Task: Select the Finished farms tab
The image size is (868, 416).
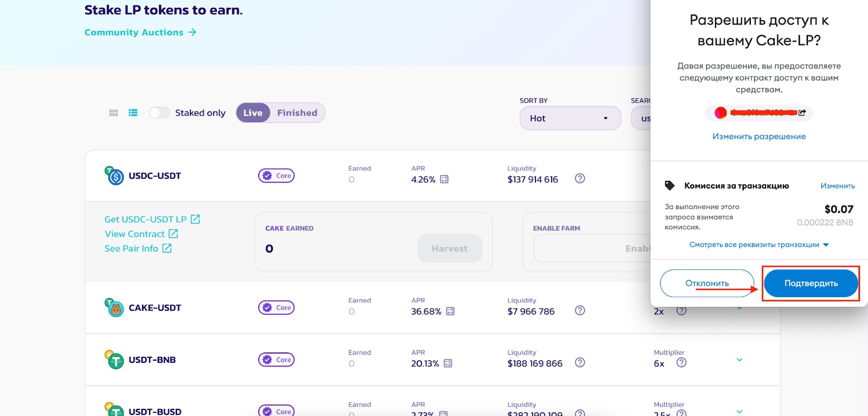Action: pyautogui.click(x=297, y=112)
